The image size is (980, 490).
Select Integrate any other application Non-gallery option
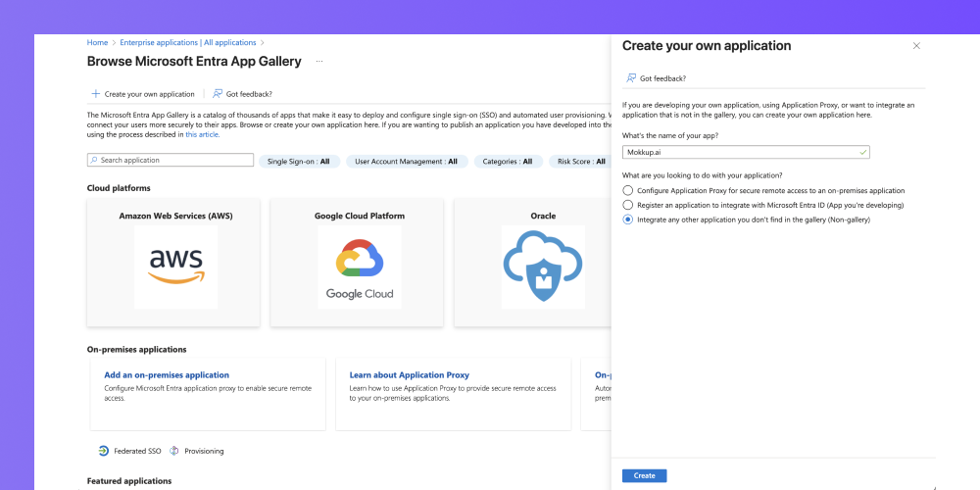coord(628,220)
